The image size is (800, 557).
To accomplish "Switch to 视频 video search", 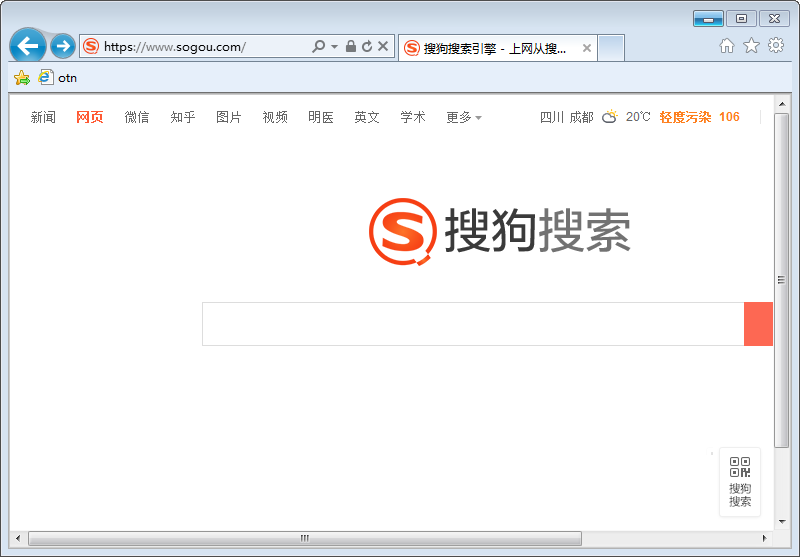I will click(275, 117).
